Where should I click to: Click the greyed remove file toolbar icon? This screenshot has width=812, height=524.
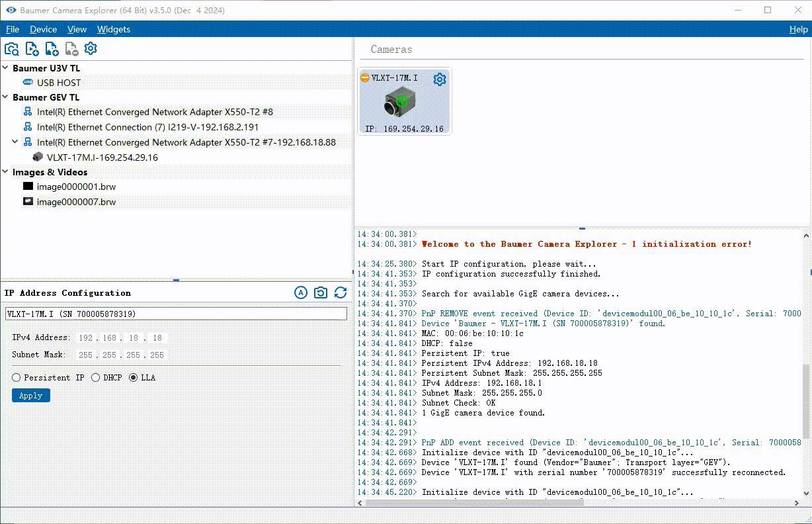point(71,49)
